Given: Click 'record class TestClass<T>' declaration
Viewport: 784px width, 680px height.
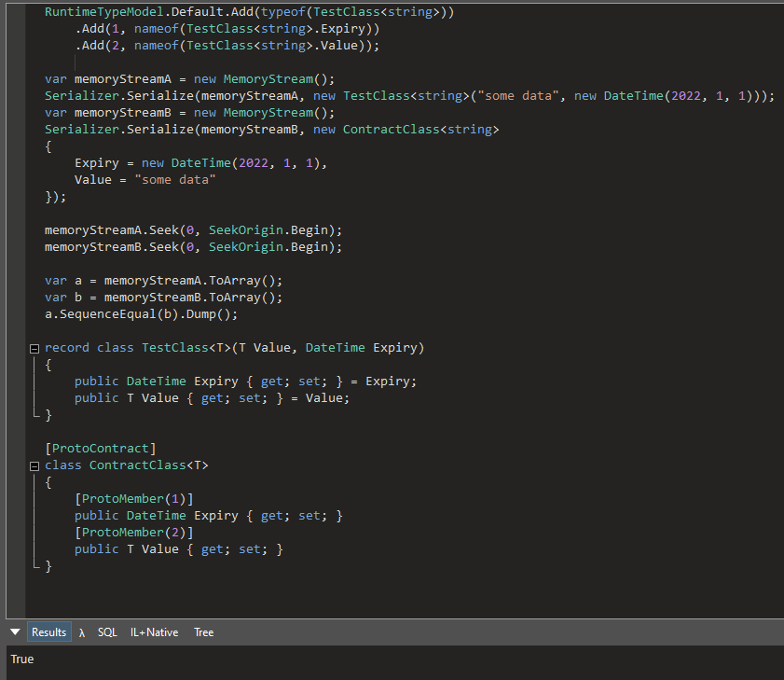Looking at the screenshot, I should point(138,348).
